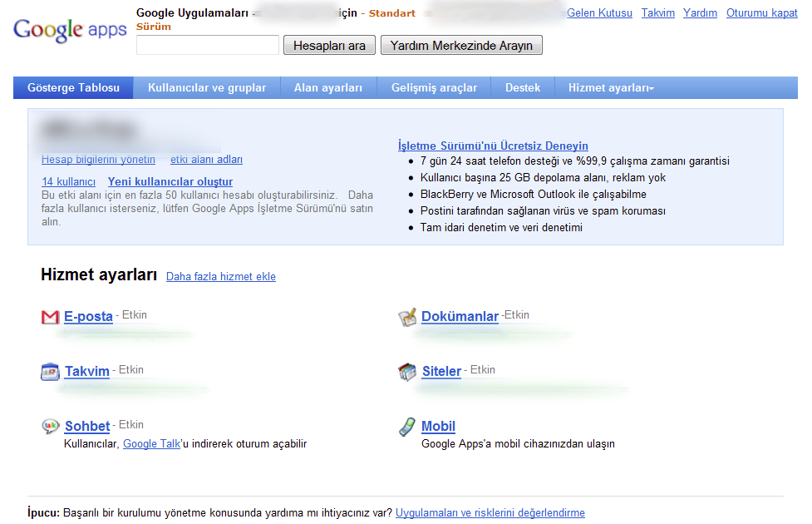Click the Takvim calendar icon
This screenshot has height=524, width=812.
click(50, 372)
